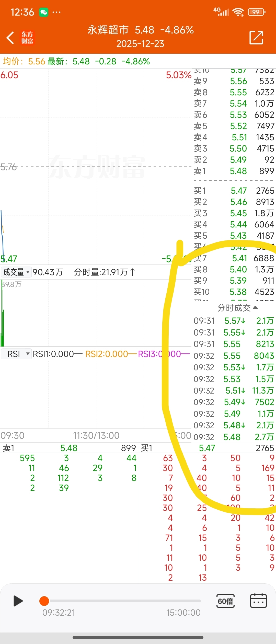Viewport: 276px width, 644px height.
Task: Tap the 5.76 reference price label
Action: click(8, 167)
